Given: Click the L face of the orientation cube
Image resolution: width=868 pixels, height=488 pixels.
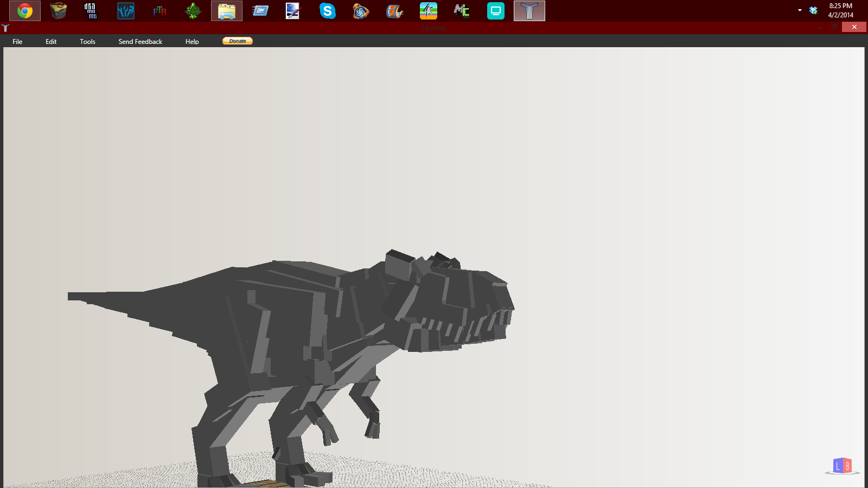Looking at the screenshot, I should (837, 465).
